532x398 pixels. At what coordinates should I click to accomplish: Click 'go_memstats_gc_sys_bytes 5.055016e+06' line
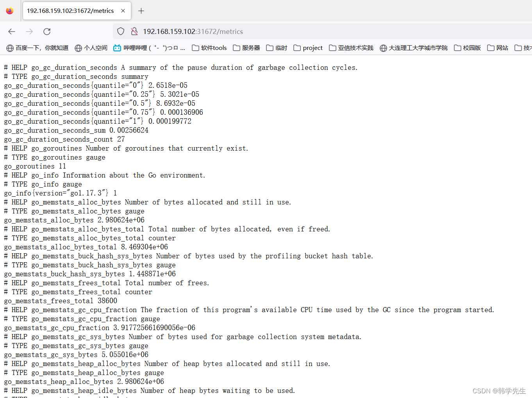click(x=76, y=355)
